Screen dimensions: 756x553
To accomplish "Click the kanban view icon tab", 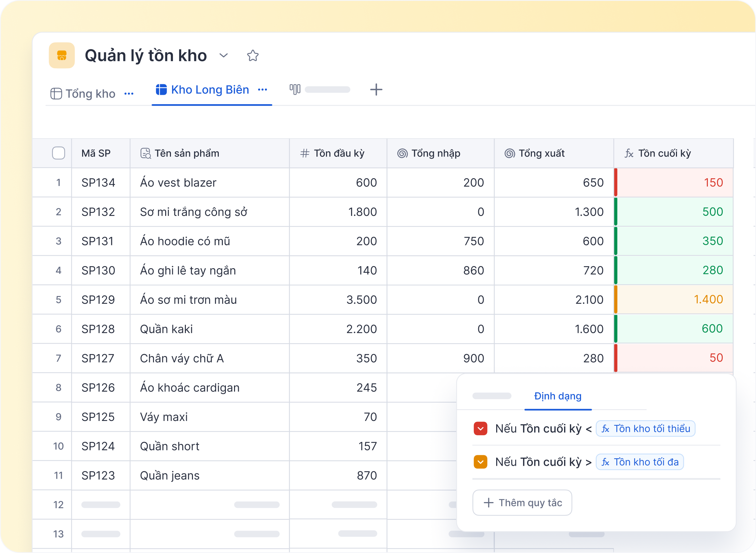I will pyautogui.click(x=295, y=89).
